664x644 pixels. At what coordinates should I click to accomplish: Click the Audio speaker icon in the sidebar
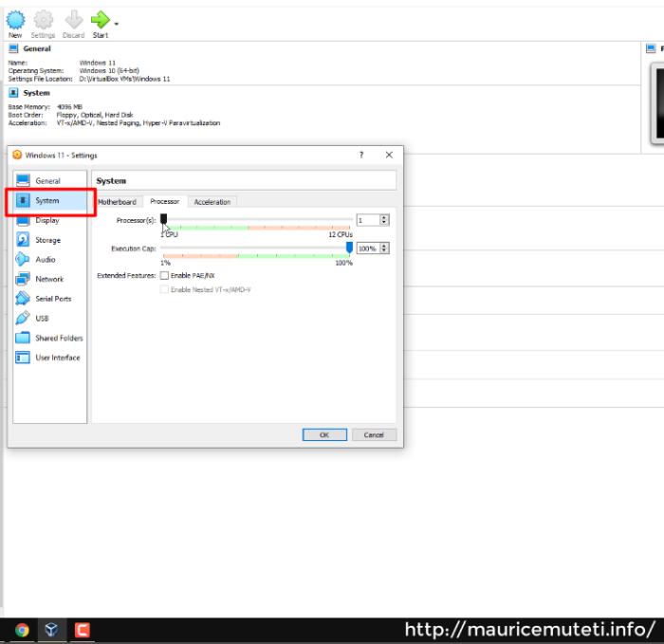[x=23, y=259]
